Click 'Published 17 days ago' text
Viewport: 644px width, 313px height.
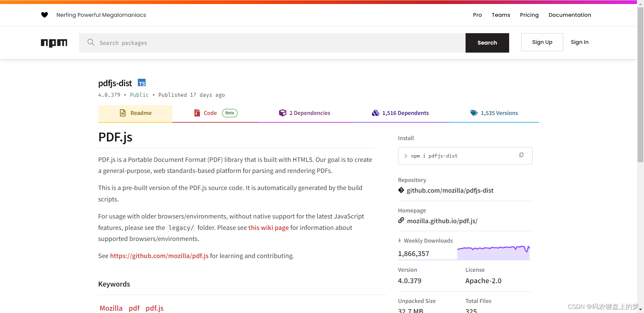coord(192,95)
